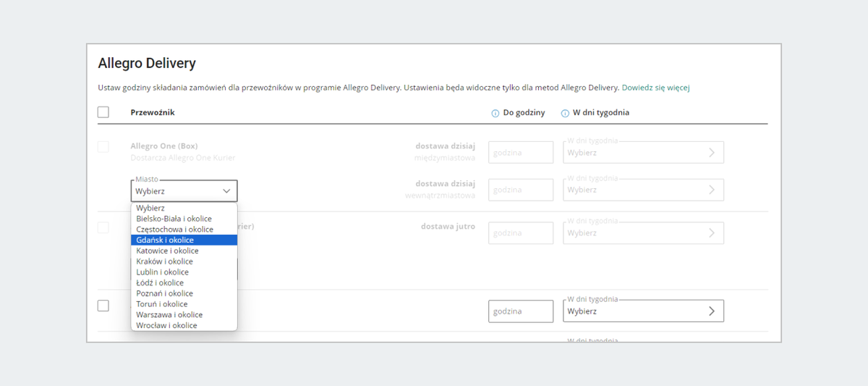Select Wrocław i okolice
The width and height of the screenshot is (868, 386).
coord(184,325)
